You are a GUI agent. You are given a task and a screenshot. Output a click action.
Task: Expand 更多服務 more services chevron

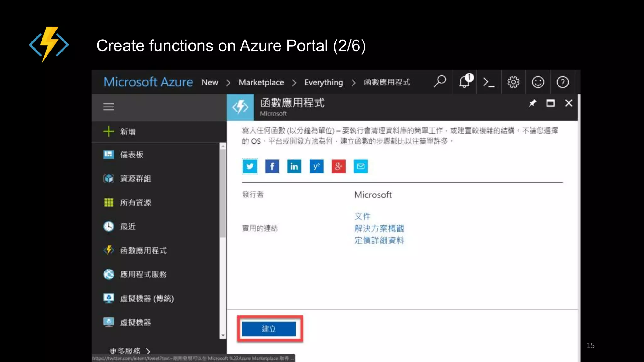click(148, 351)
